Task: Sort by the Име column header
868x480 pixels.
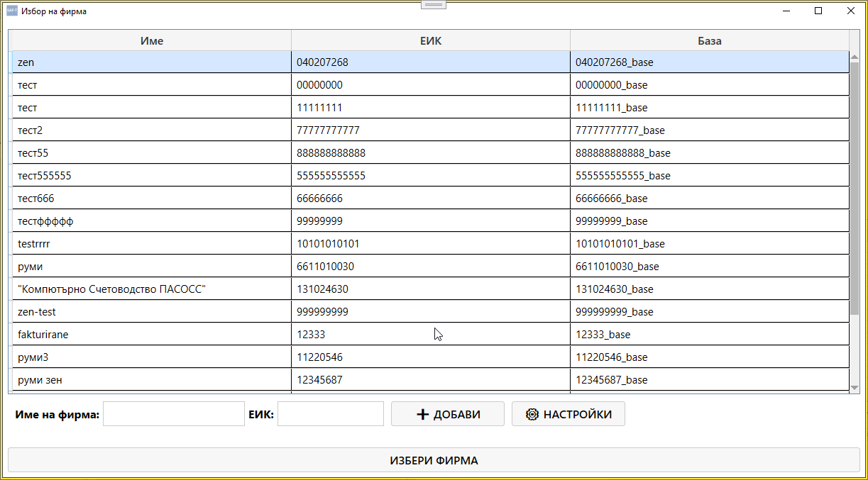Action: 152,40
